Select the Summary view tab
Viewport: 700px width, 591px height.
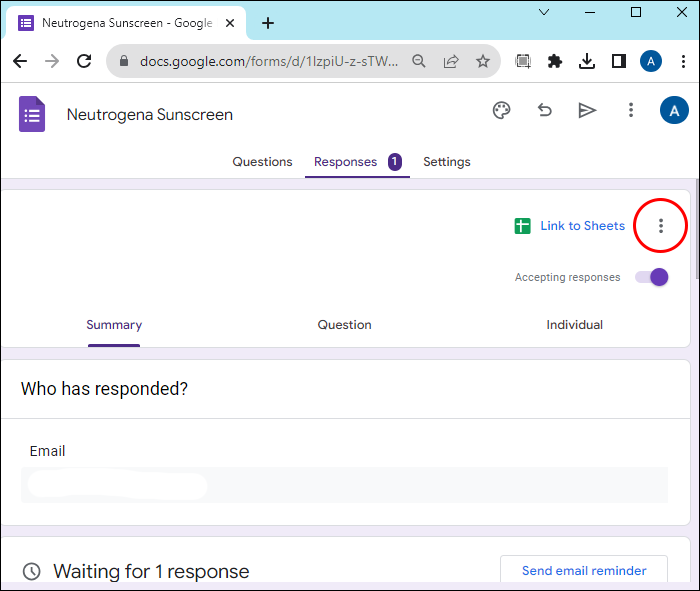pos(114,325)
